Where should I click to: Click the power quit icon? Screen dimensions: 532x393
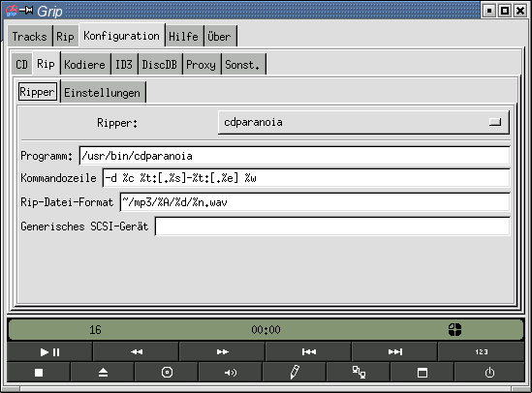[489, 373]
